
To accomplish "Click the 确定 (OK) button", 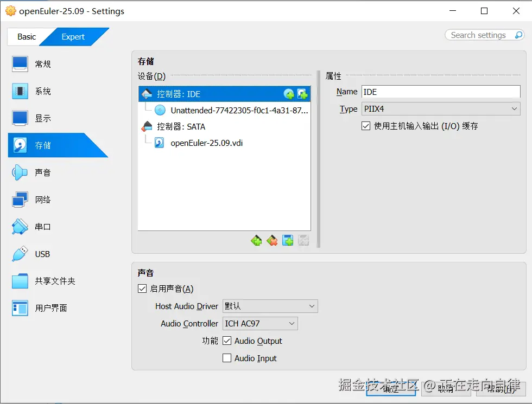I will pos(391,389).
